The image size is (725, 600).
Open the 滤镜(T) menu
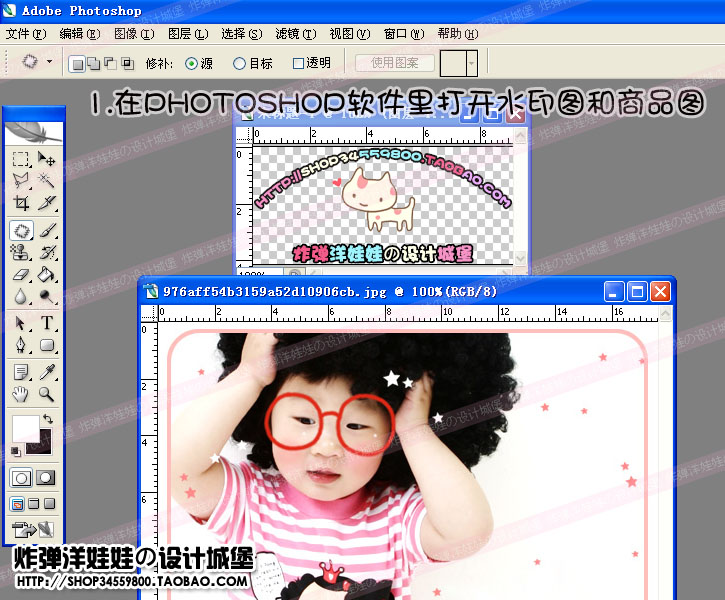[295, 34]
